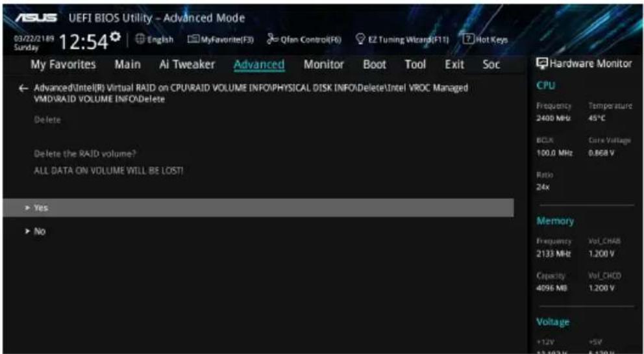Click the Memory section heading
The height and width of the screenshot is (354, 644).
click(x=555, y=221)
